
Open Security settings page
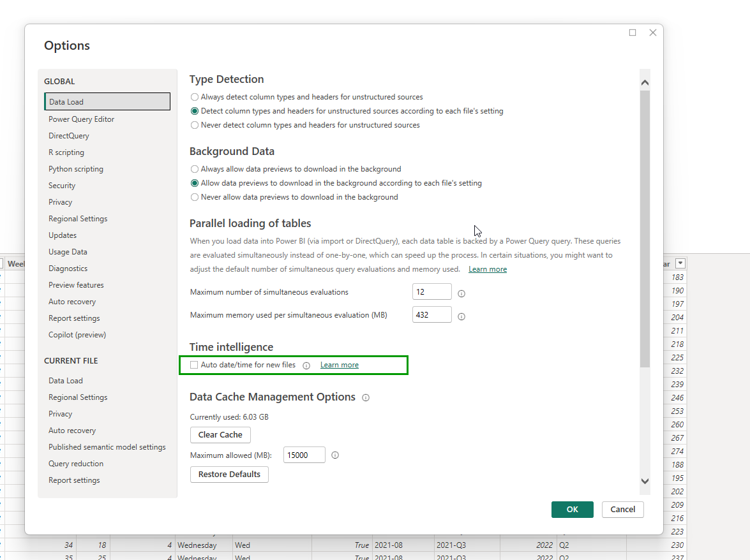(x=62, y=186)
